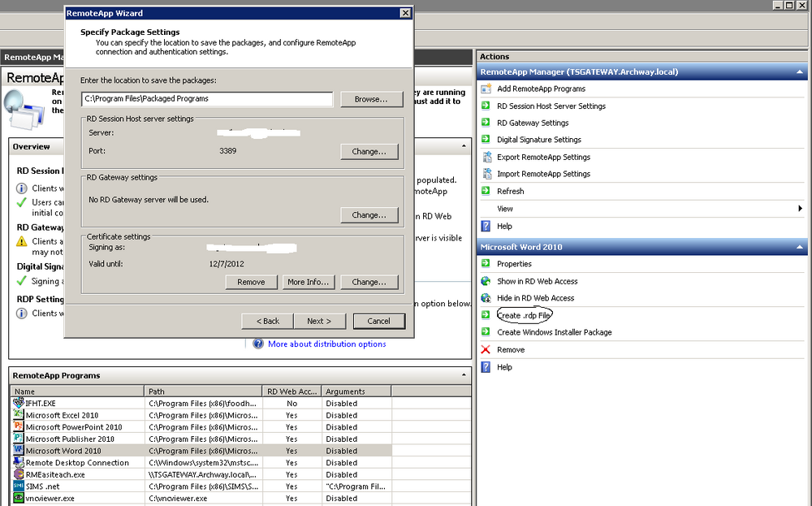
Task: Select Create Windows Installer Package action
Action: 555,332
